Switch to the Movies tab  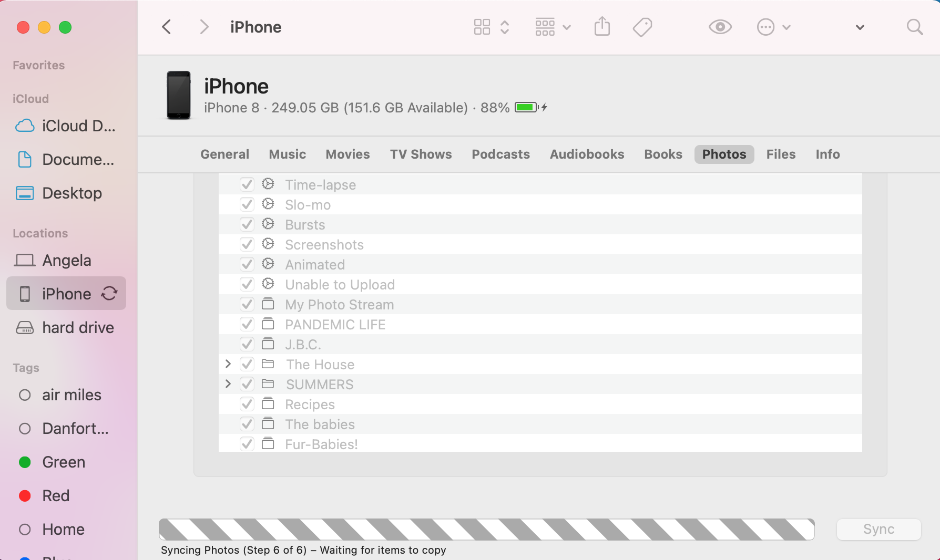coord(348,154)
